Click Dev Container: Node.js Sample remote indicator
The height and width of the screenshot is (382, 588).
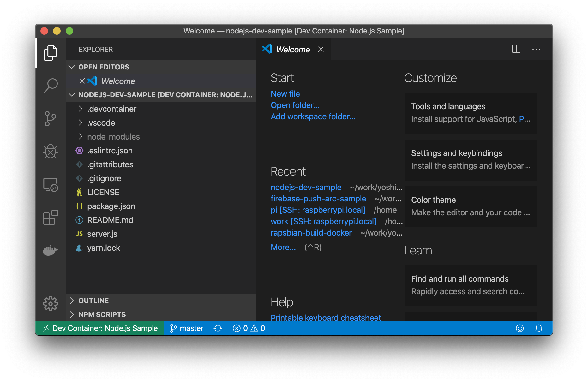(100, 328)
